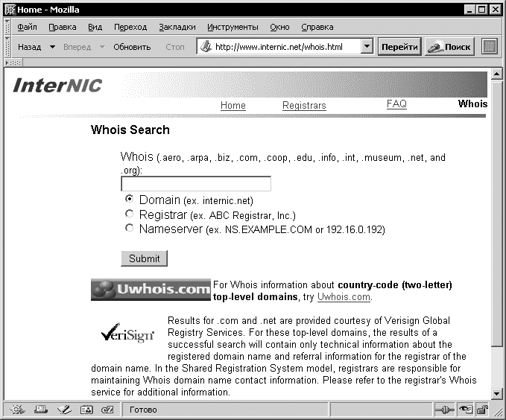The width and height of the screenshot is (506, 420).
Task: Click the Перейти go button
Action: coord(399,47)
